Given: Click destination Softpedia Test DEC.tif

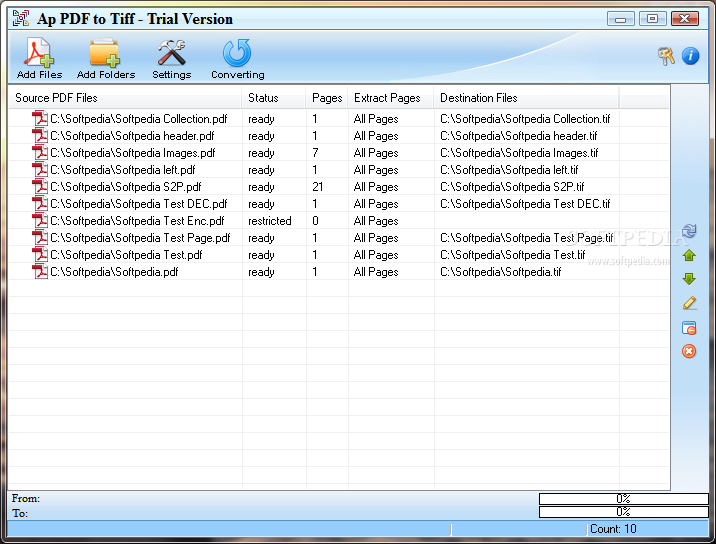Looking at the screenshot, I should click(525, 204).
